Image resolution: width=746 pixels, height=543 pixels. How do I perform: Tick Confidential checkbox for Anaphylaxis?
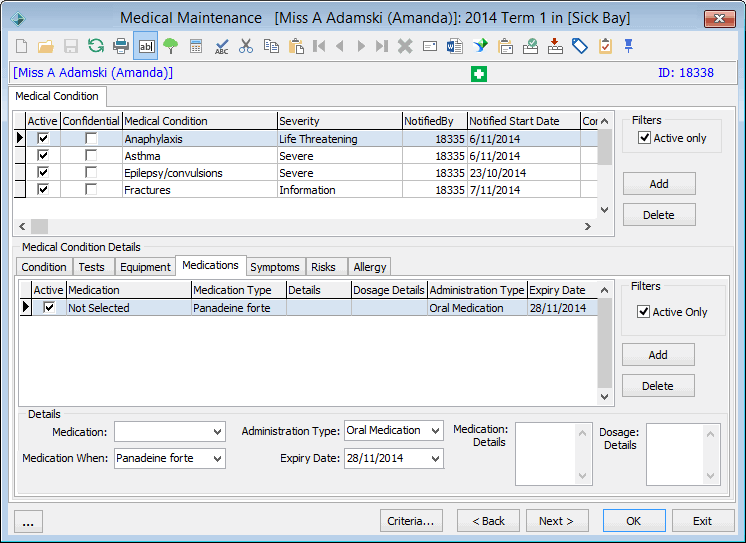91,138
